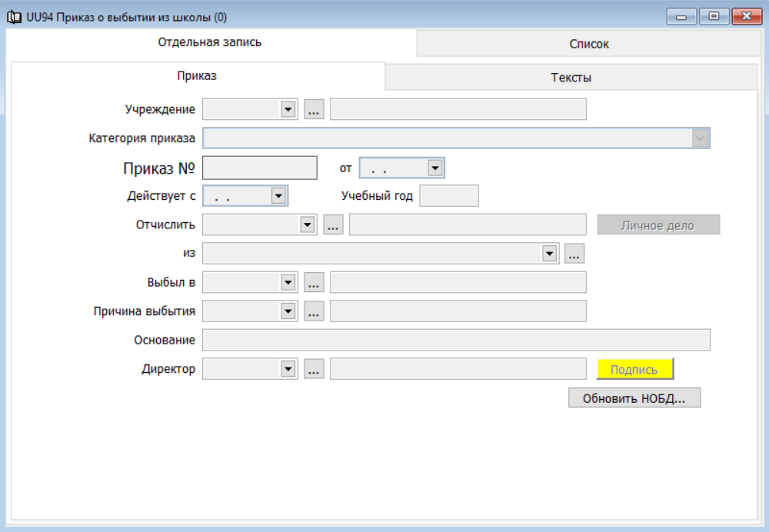The image size is (769, 532).
Task: Click the ellipsis button in the из row
Action: coord(574,254)
